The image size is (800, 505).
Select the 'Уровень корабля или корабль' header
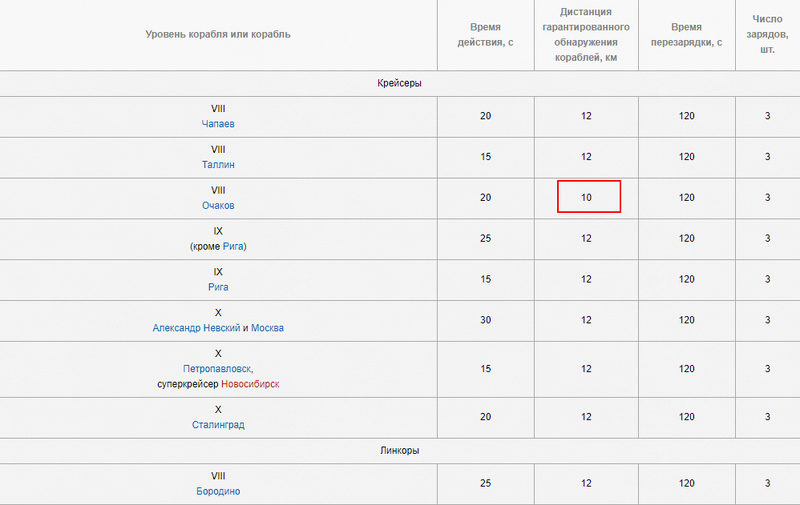[x=218, y=35]
